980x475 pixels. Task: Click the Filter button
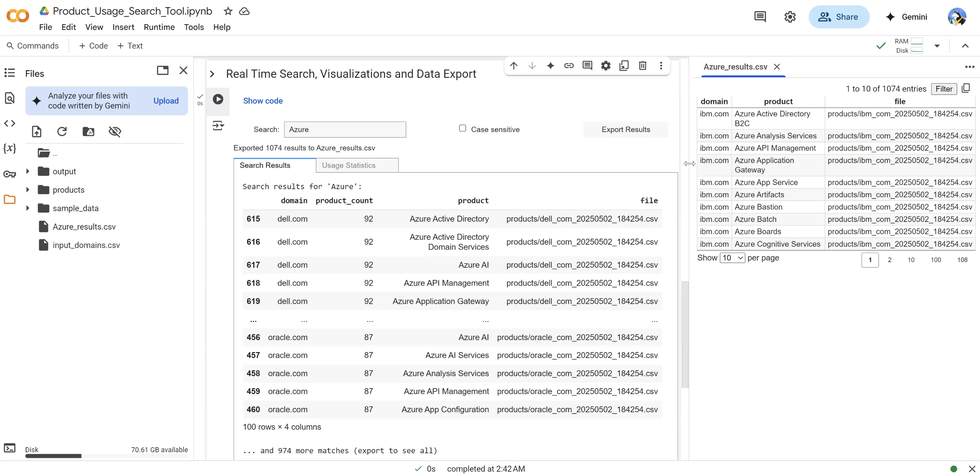(944, 89)
